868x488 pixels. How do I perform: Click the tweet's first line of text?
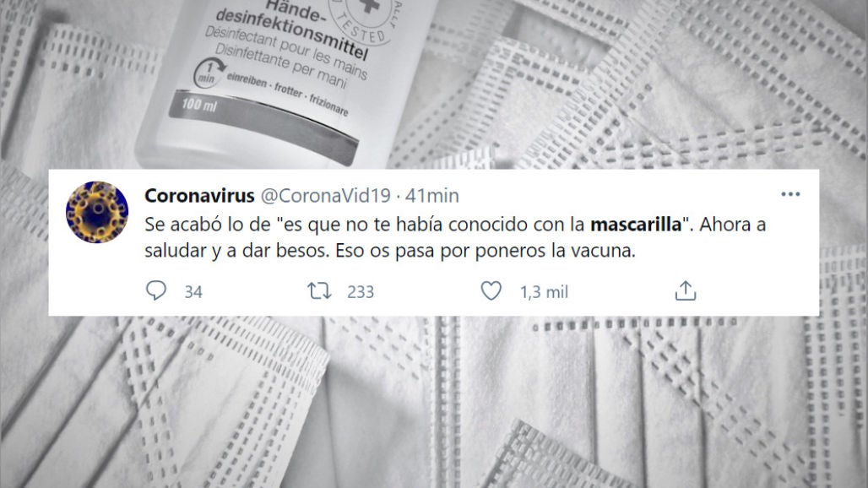click(455, 225)
